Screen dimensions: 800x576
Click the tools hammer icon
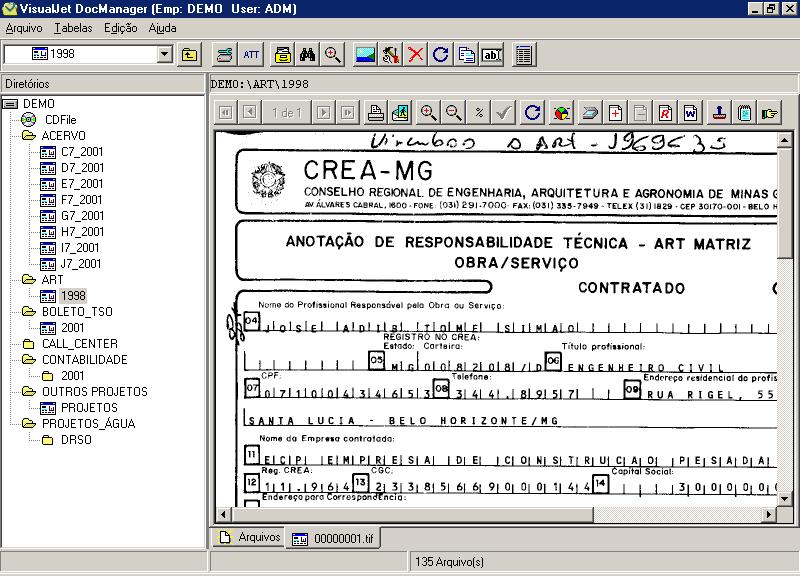pyautogui.click(x=390, y=55)
